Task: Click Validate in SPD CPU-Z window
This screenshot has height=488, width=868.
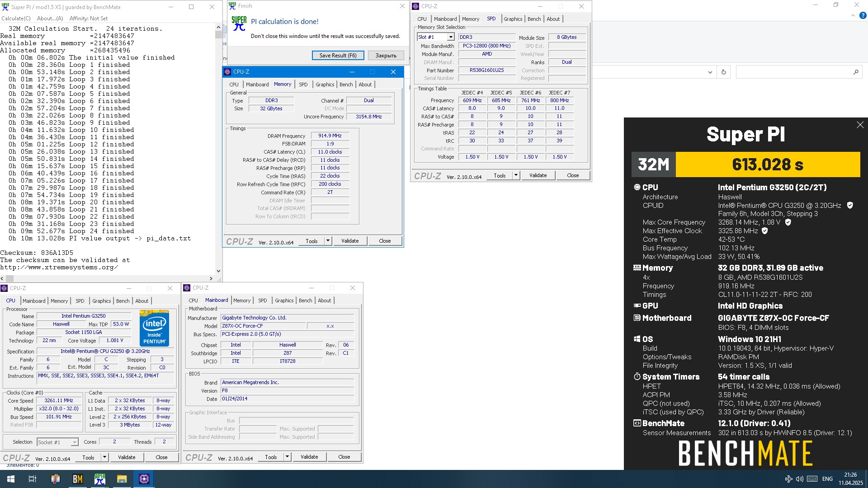Action: point(538,175)
